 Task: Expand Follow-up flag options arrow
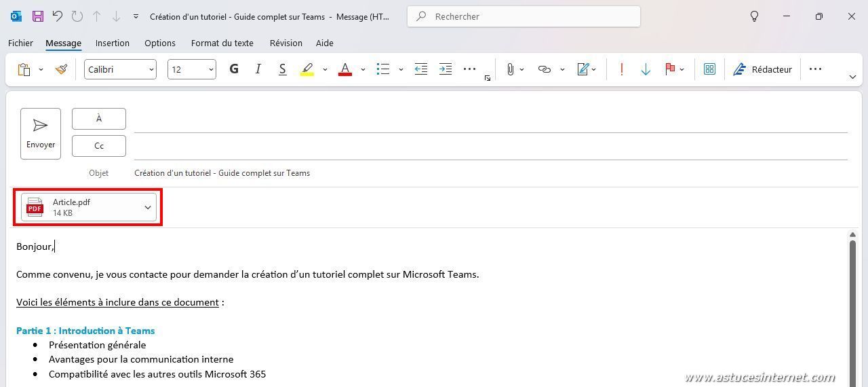click(x=682, y=69)
